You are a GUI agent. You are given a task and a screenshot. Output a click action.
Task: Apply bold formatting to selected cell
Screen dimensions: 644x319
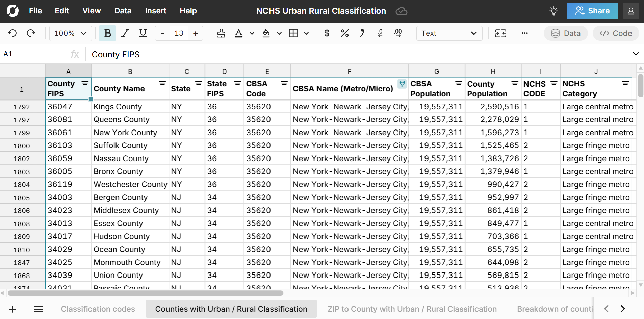pos(107,33)
